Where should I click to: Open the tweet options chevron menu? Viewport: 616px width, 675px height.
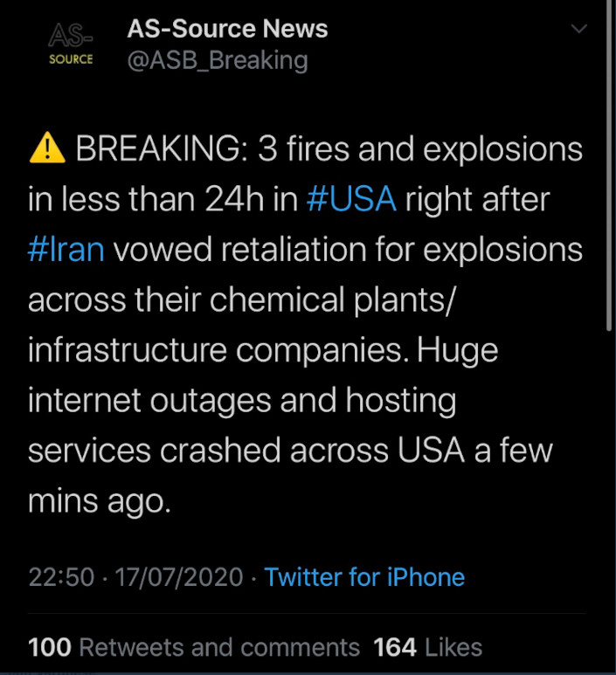pos(578,31)
